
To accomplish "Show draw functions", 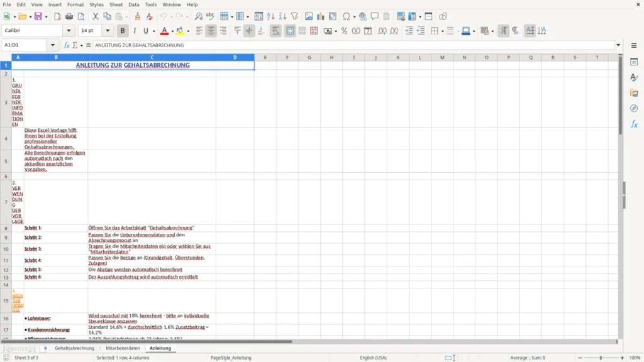I will (x=443, y=16).
